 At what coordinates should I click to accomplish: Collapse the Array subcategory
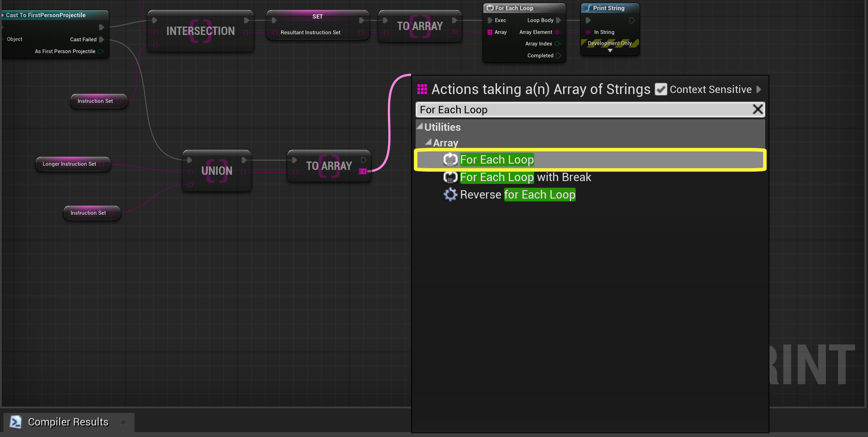(428, 142)
